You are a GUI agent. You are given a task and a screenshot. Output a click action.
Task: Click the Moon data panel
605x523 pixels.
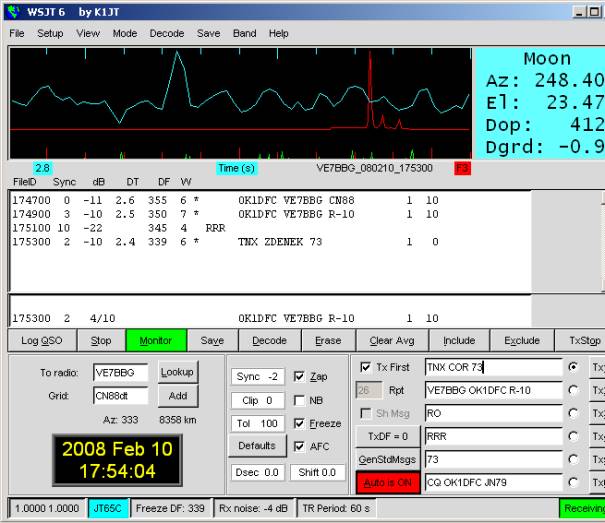click(x=540, y=103)
